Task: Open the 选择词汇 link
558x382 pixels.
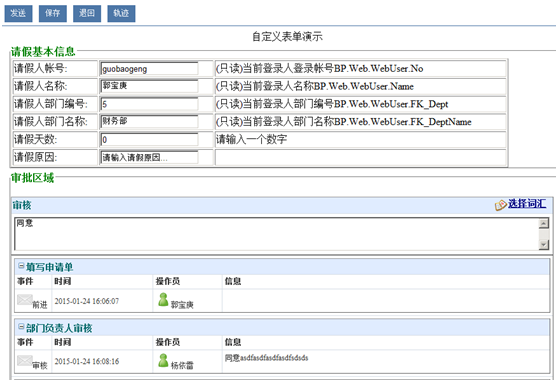Action: (527, 204)
